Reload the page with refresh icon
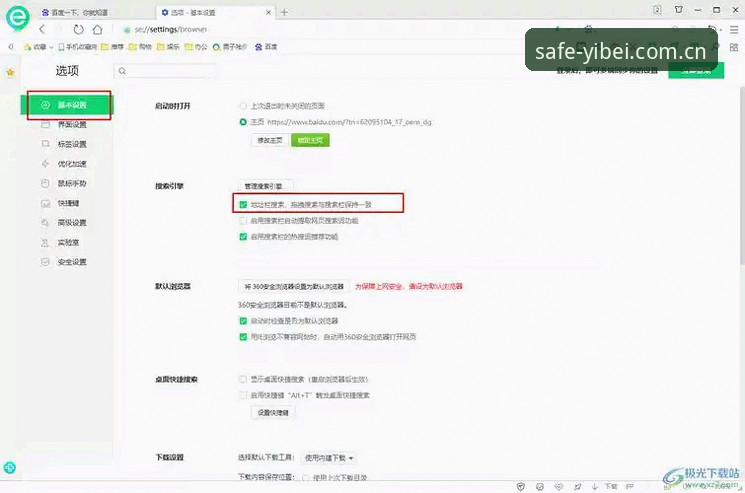The height and width of the screenshot is (493, 745). pos(78,29)
